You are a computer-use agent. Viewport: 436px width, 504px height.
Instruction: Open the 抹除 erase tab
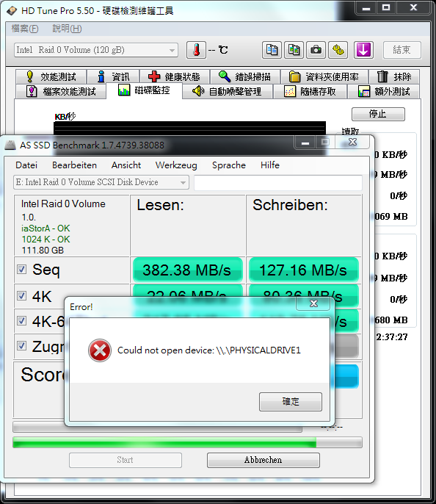pos(394,77)
